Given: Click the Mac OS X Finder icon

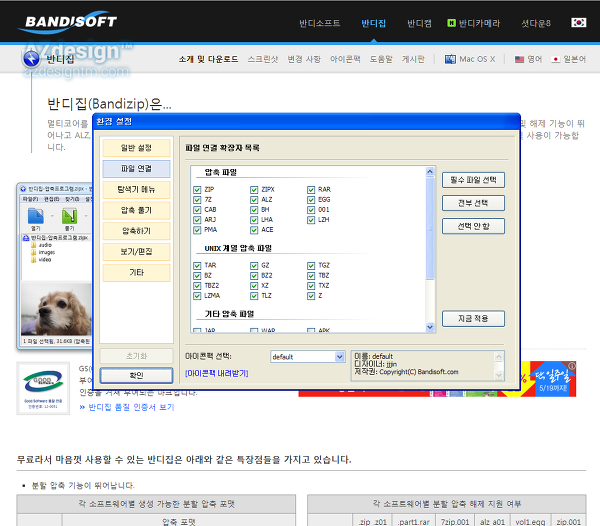Looking at the screenshot, I should point(450,59).
